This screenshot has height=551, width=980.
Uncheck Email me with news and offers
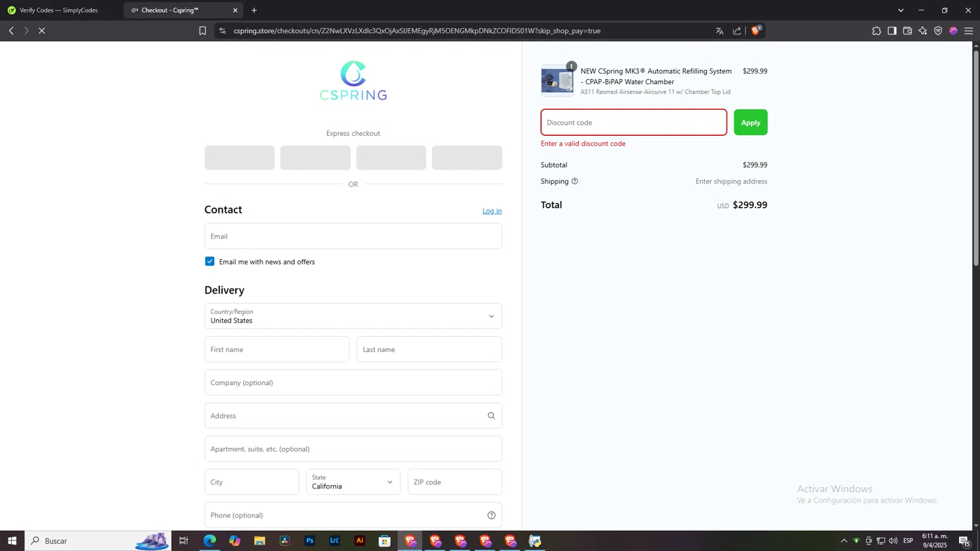(x=210, y=261)
